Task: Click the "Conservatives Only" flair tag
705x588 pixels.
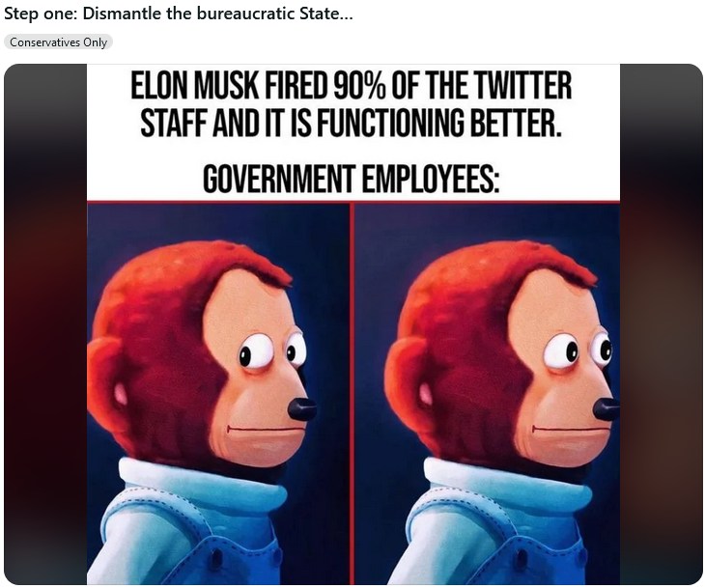Action: [58, 42]
